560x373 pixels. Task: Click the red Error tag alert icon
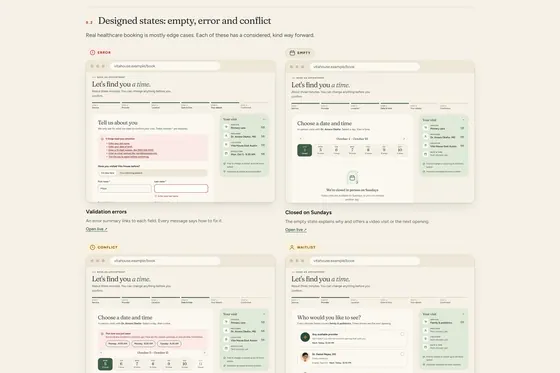tap(92, 53)
